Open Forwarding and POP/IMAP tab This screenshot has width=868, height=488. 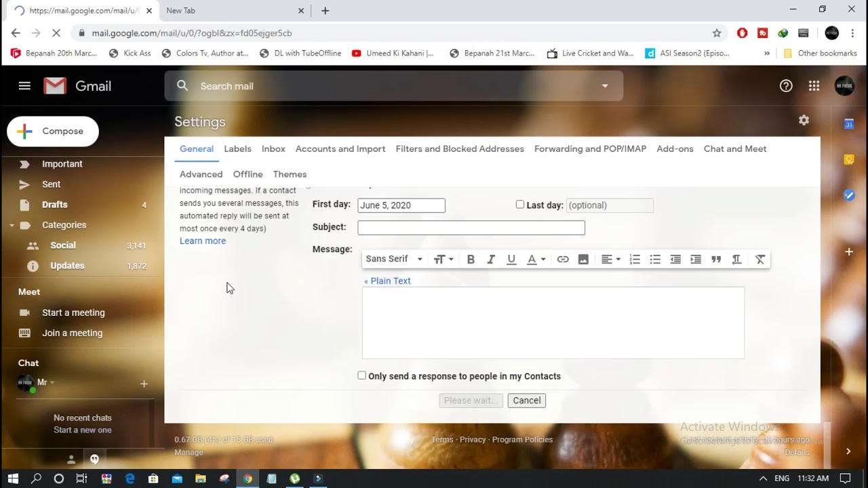point(590,148)
